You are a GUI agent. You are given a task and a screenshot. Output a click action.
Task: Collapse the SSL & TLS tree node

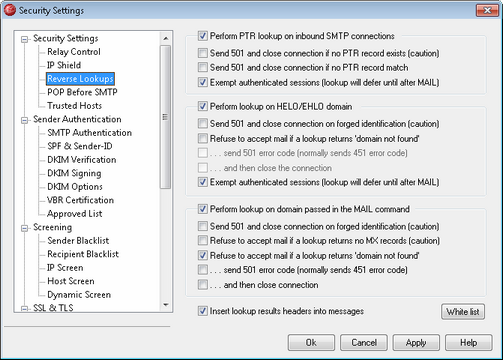tap(24, 309)
